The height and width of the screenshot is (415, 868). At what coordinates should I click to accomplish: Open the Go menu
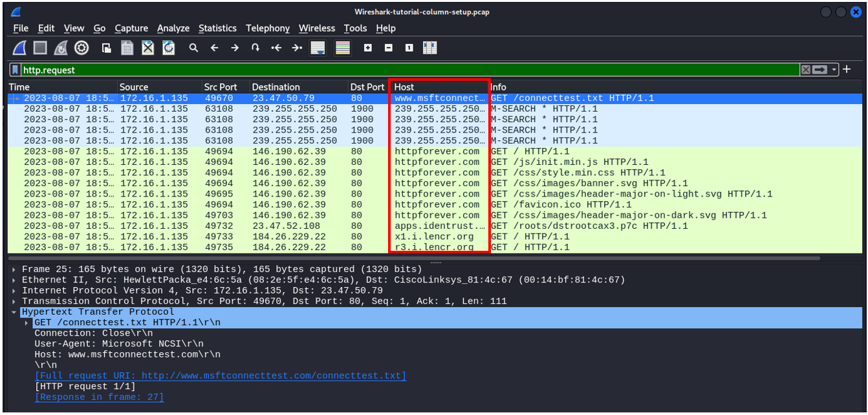(x=100, y=28)
